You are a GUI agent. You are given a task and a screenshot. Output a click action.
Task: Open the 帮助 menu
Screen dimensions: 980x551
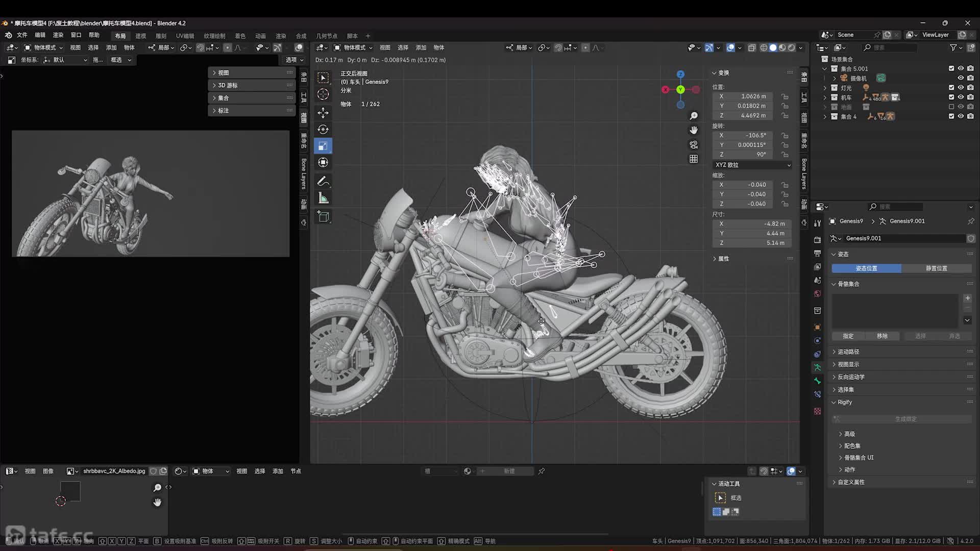94,35
